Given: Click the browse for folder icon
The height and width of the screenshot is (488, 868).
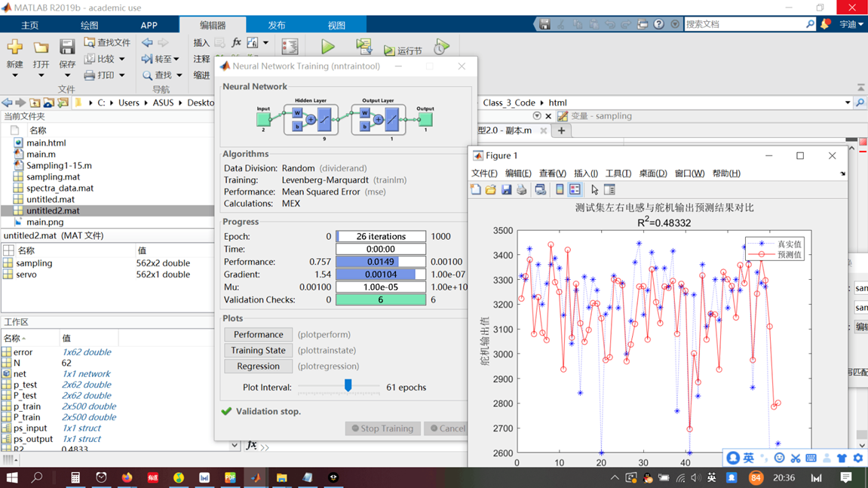Looking at the screenshot, I should [49, 103].
